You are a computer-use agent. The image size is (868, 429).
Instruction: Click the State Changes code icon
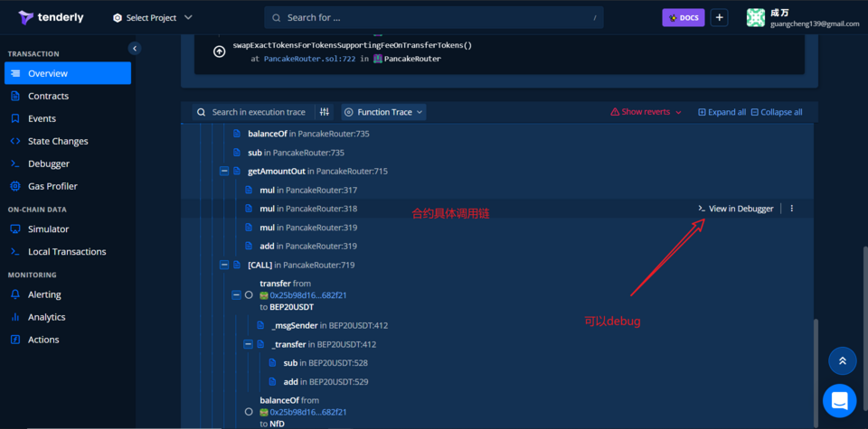click(15, 142)
